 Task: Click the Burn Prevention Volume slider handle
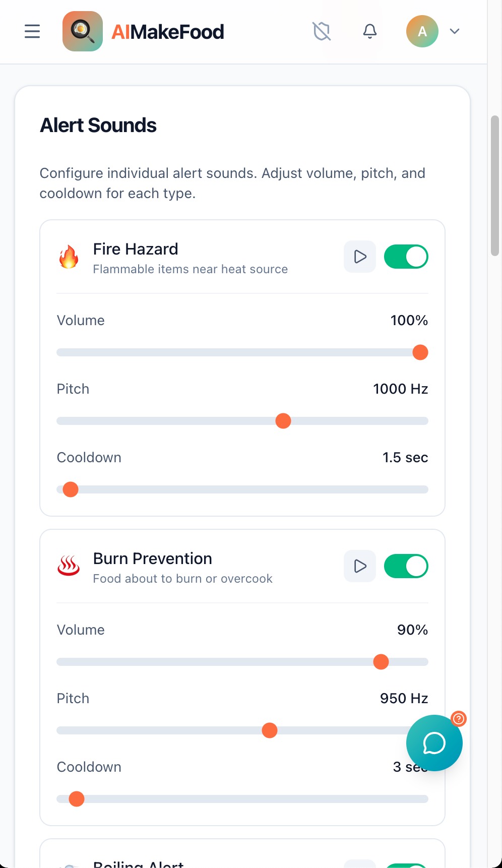coord(381,662)
